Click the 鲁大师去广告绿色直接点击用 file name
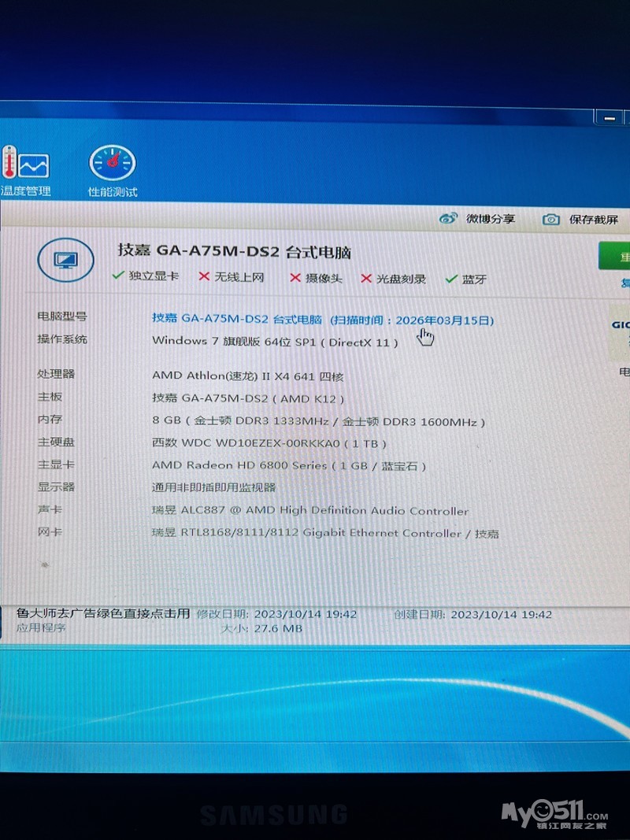The height and width of the screenshot is (840, 630). tap(103, 613)
